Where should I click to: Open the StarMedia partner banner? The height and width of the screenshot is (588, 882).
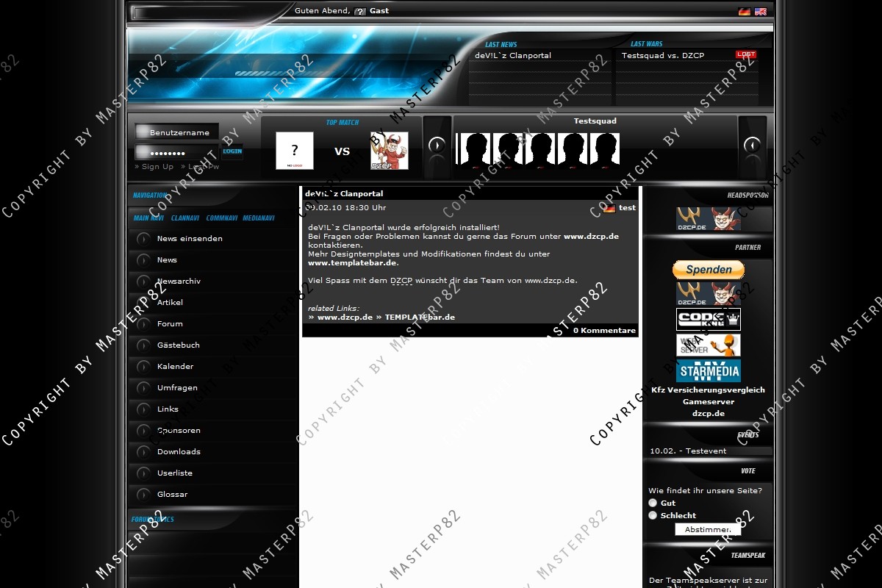point(708,370)
